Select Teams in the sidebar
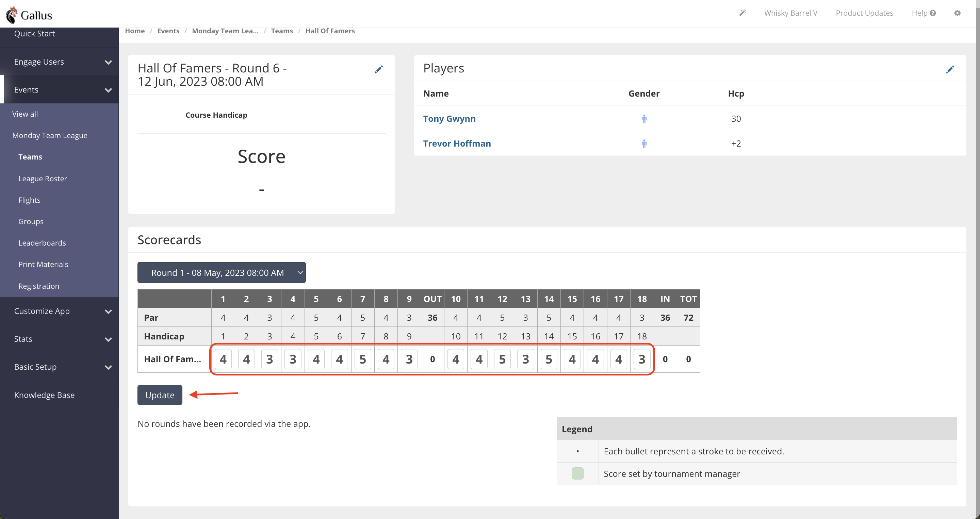Image resolution: width=980 pixels, height=519 pixels. (30, 157)
